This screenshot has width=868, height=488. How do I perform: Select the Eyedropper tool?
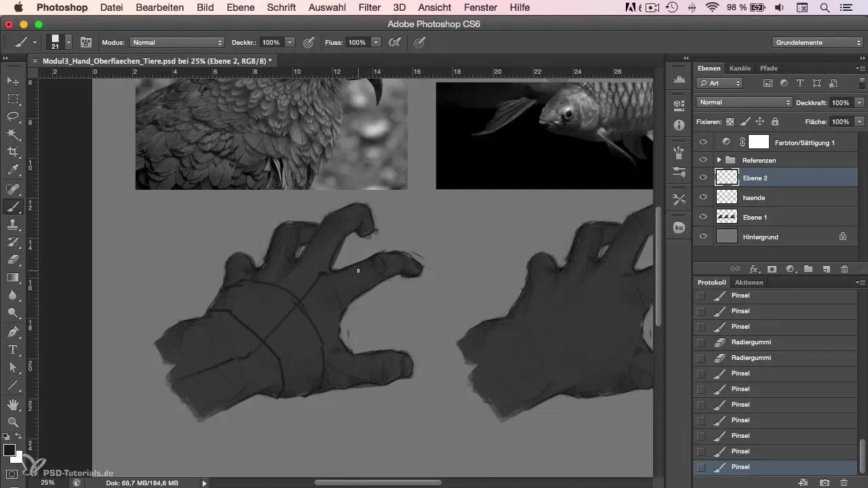pos(13,169)
